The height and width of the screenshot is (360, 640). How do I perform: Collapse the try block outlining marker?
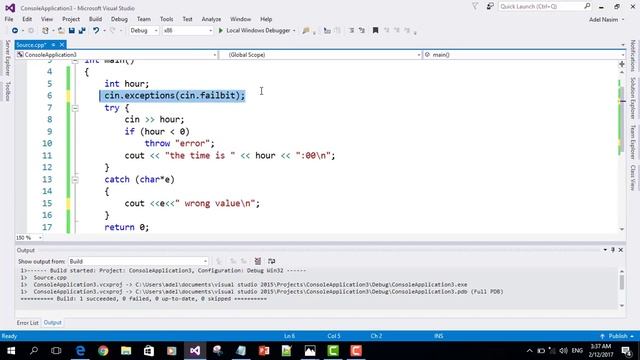click(75, 108)
